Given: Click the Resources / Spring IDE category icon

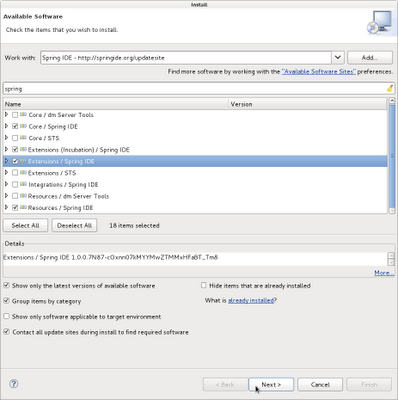Looking at the screenshot, I should click(23, 208).
